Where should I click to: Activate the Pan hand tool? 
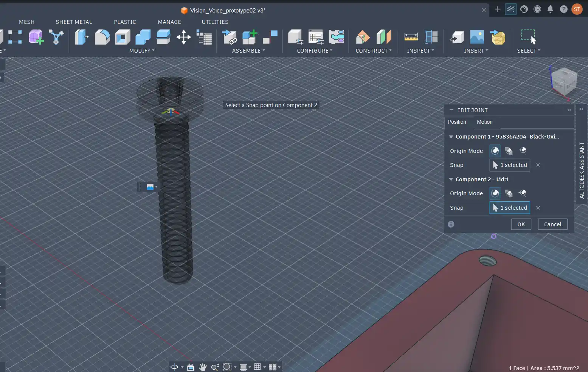(203, 367)
